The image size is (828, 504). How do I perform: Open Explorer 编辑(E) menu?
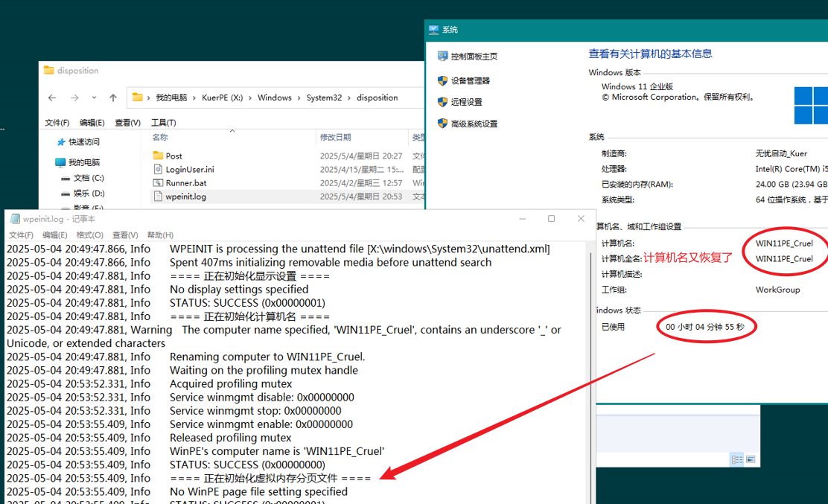click(92, 122)
